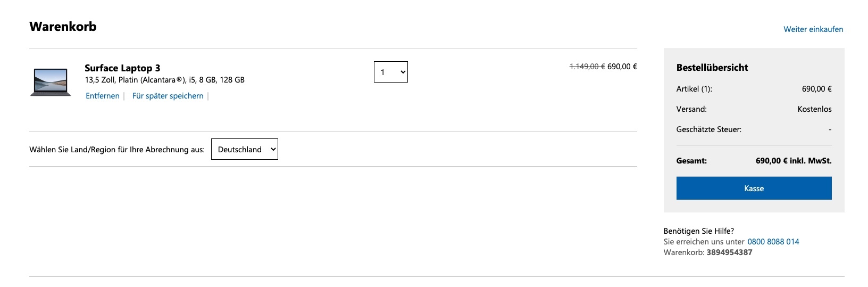
Task: Click the Artikel (1) summary label
Action: [694, 89]
